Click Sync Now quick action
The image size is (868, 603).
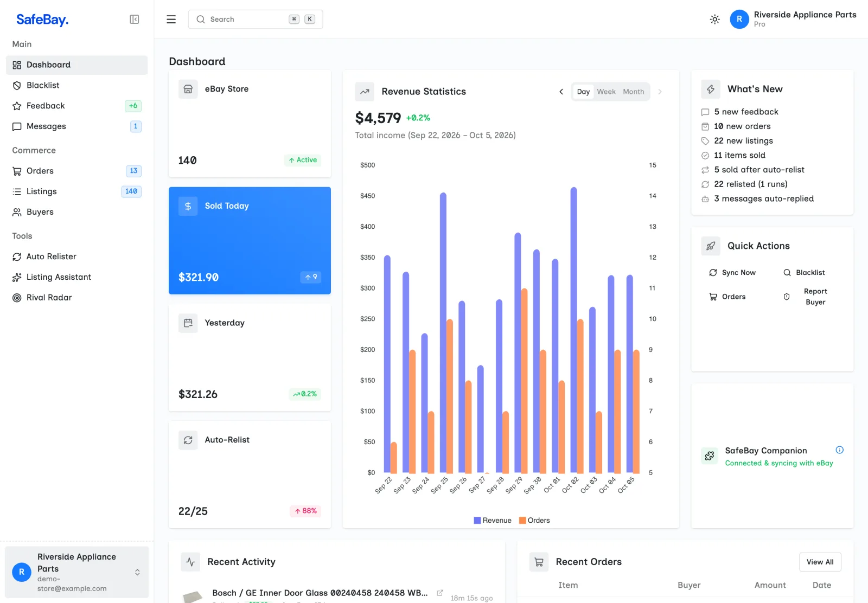coord(733,273)
